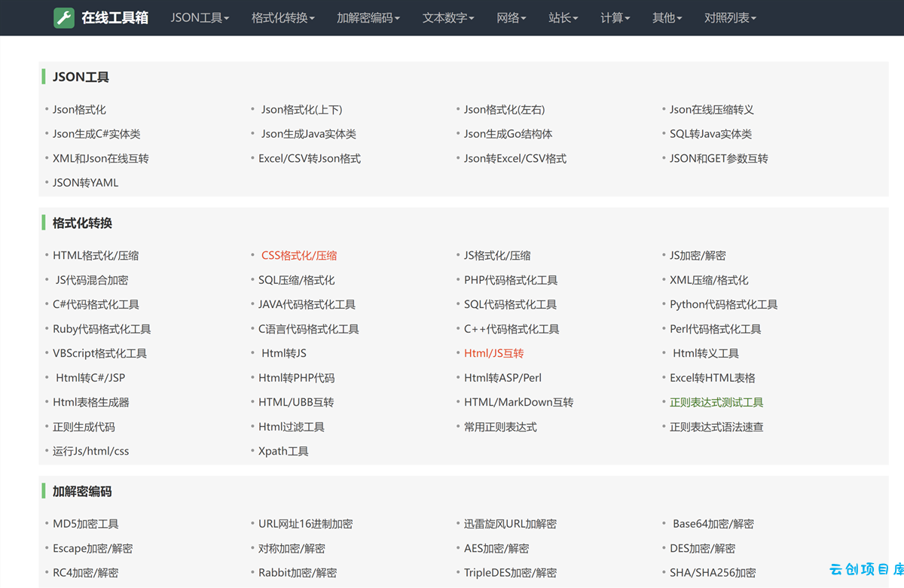Open Html过滤工具 link
904x588 pixels.
292,427
